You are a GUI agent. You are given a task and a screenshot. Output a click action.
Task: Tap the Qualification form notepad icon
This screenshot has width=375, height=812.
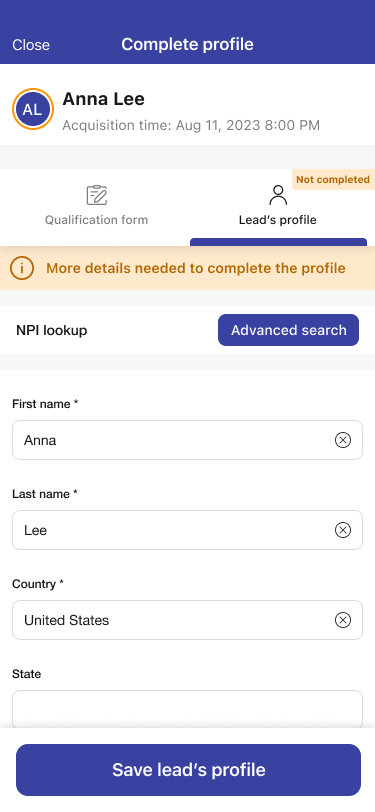[x=96, y=195]
